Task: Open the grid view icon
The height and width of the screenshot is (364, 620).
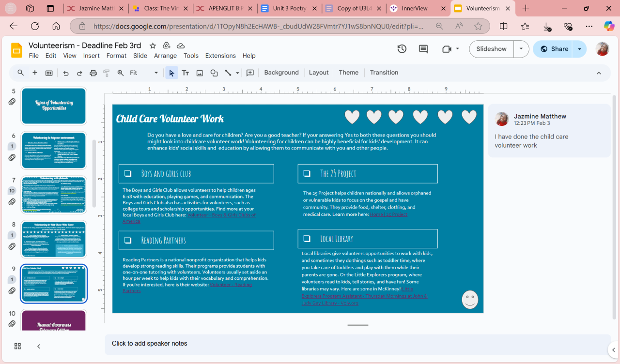Action: [x=17, y=346]
